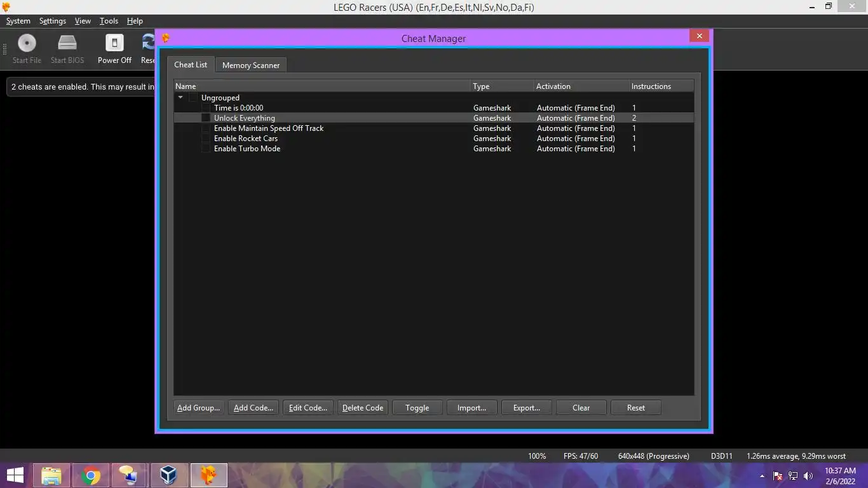Click the FPS: 47/60 status entry
The width and height of the screenshot is (868, 488).
pyautogui.click(x=581, y=456)
